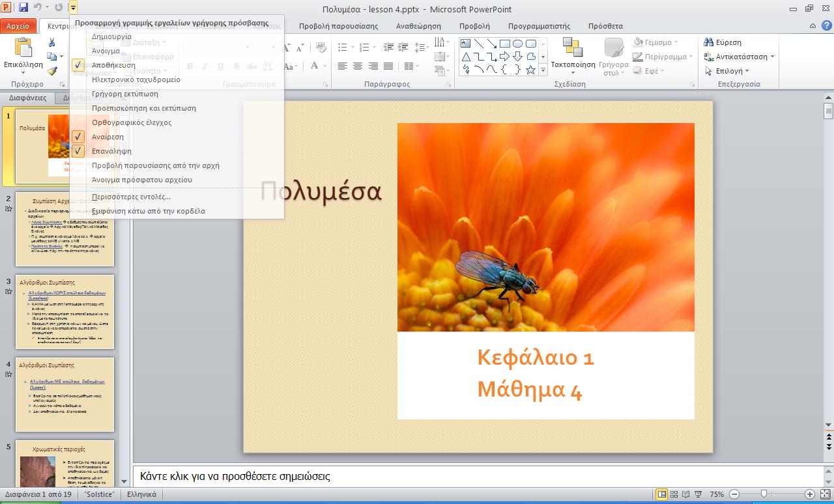Align paragraph text to the right

[373, 66]
